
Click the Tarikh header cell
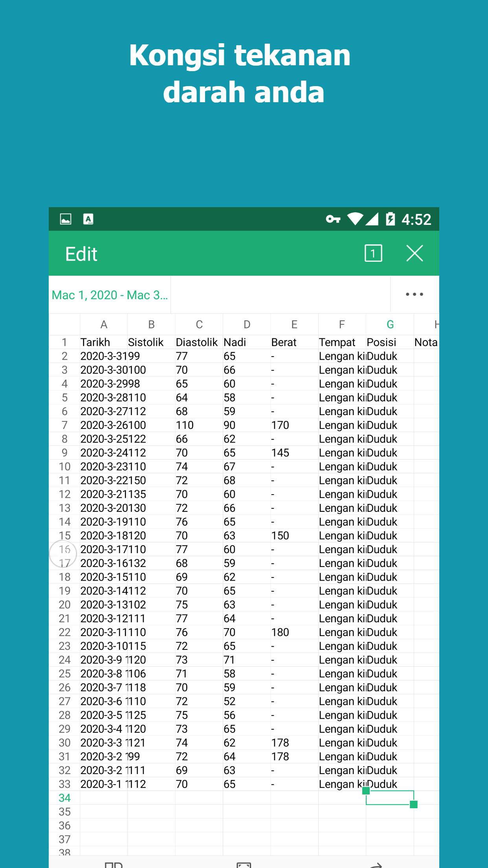104,342
